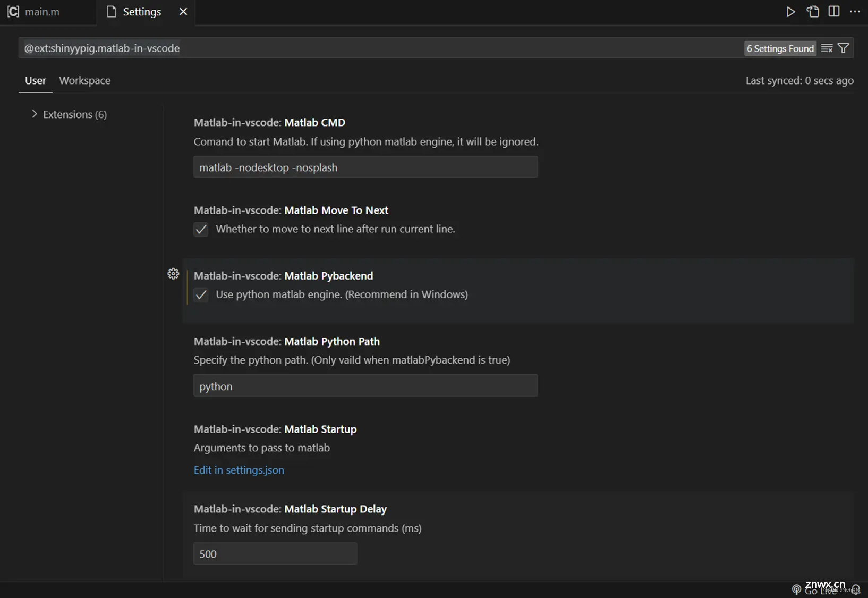This screenshot has width=868, height=598.
Task: Select the Matlab CMD setting title
Action: click(269, 122)
